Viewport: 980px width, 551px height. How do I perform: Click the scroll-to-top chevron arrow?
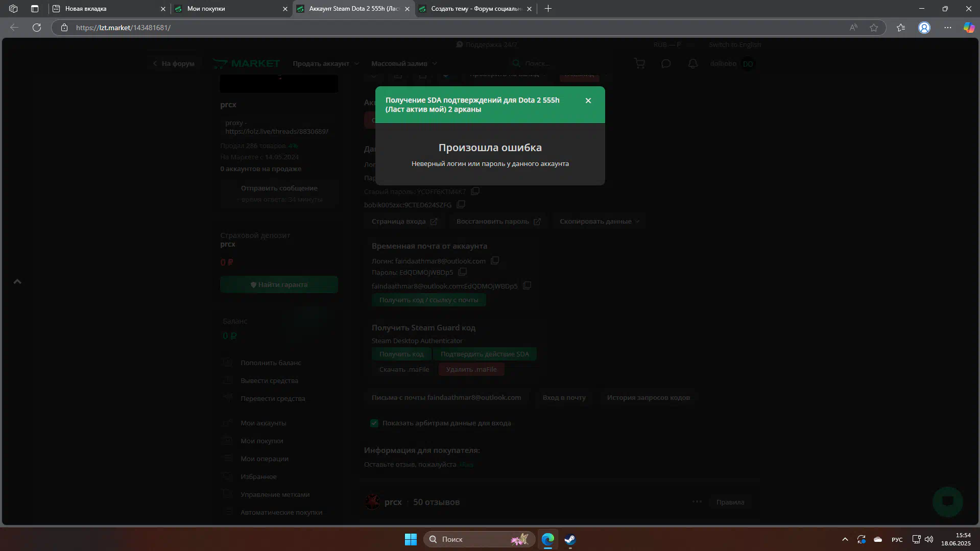coord(17,281)
